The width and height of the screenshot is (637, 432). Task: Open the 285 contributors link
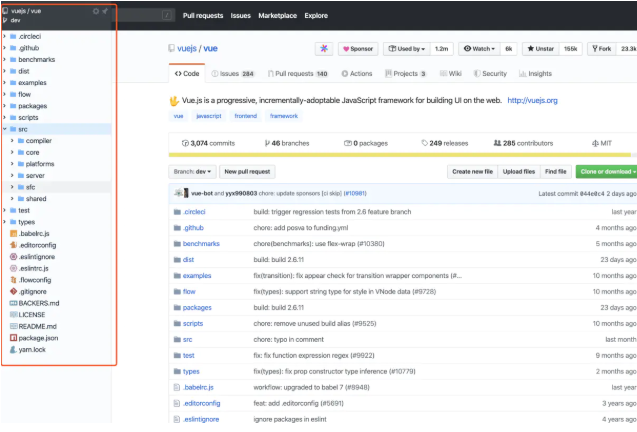tap(523, 143)
